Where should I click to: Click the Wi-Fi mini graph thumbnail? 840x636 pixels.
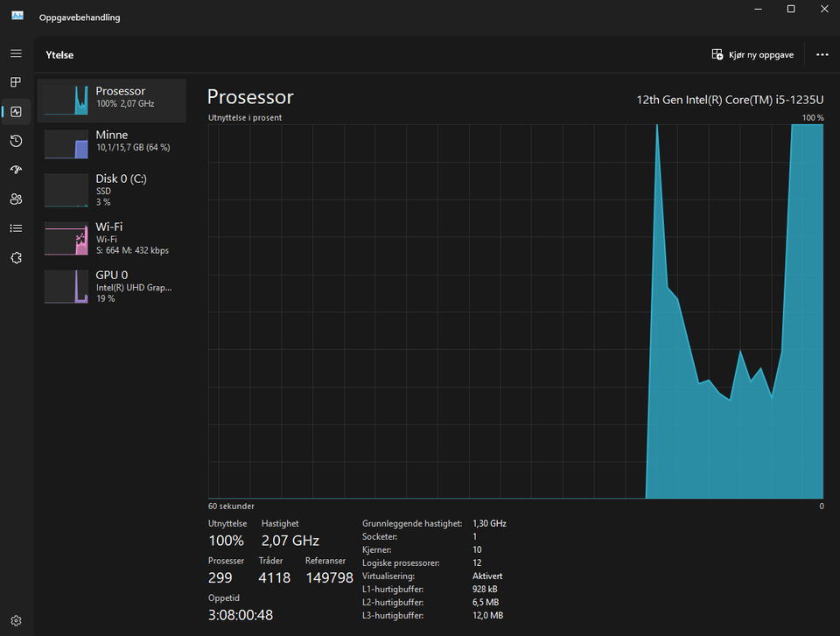tap(66, 239)
